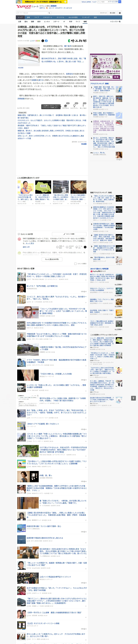The image size is (138, 644).
Task: Share the article on Facebook
Action: click(x=46, y=41)
